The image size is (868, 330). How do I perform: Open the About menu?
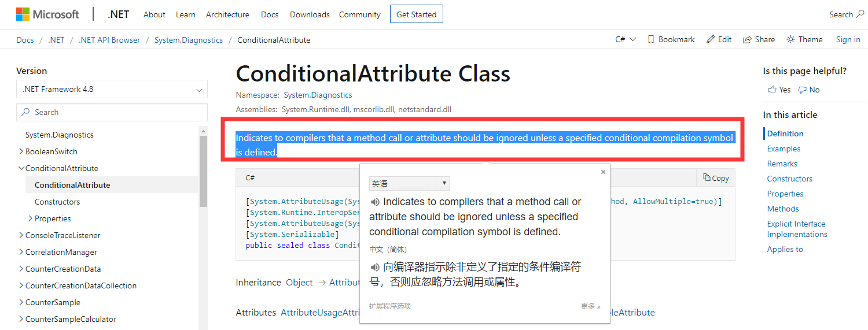[x=154, y=14]
